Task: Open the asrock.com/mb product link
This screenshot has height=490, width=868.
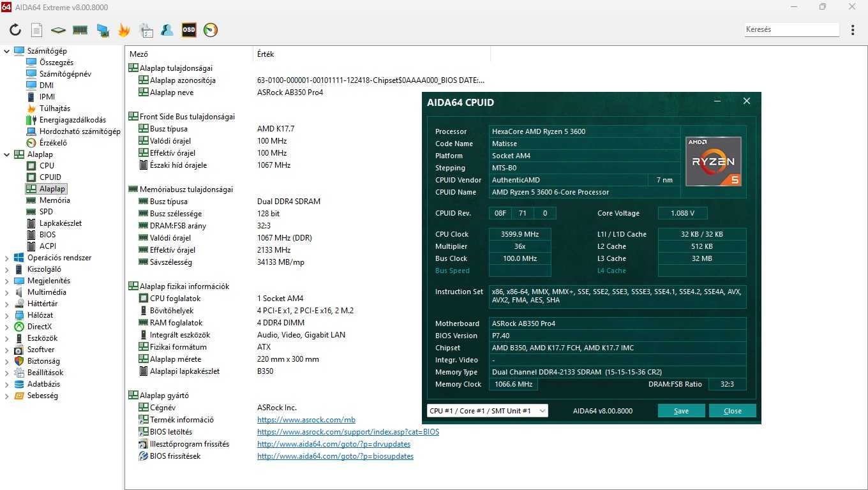Action: tap(306, 420)
